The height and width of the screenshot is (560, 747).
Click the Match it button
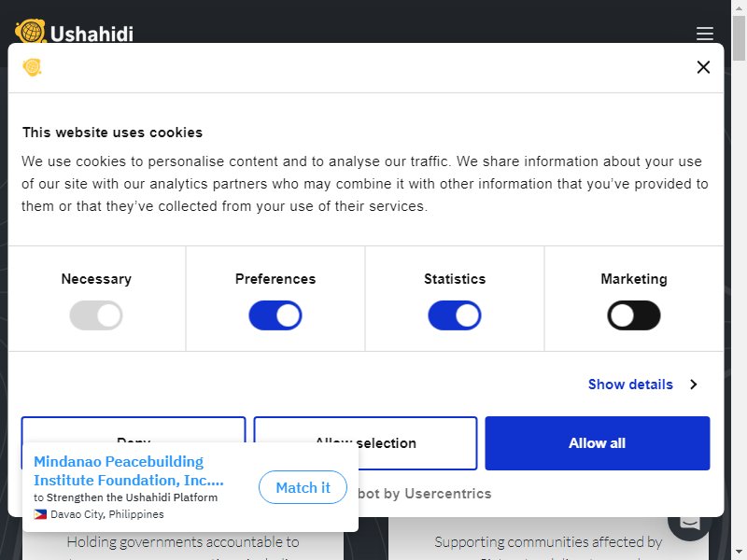pos(303,487)
